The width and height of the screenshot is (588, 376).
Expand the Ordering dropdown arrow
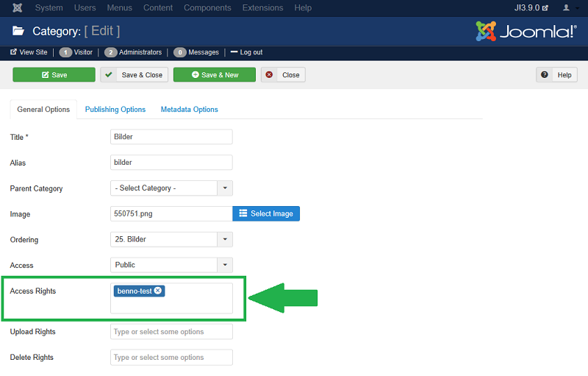pyautogui.click(x=225, y=239)
